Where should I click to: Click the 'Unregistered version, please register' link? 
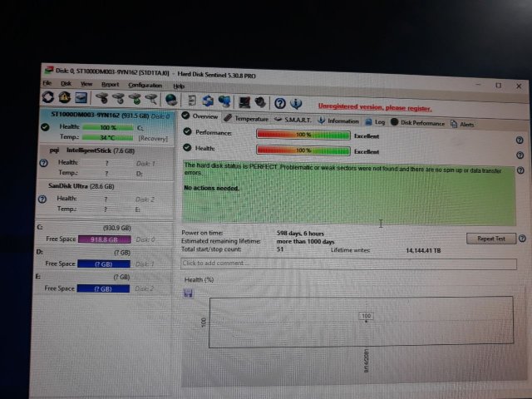coord(374,108)
